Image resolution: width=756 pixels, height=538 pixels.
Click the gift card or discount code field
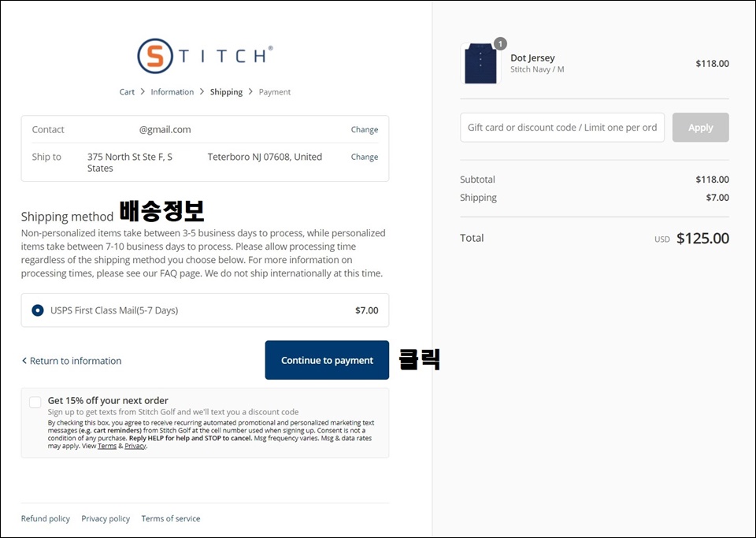562,128
